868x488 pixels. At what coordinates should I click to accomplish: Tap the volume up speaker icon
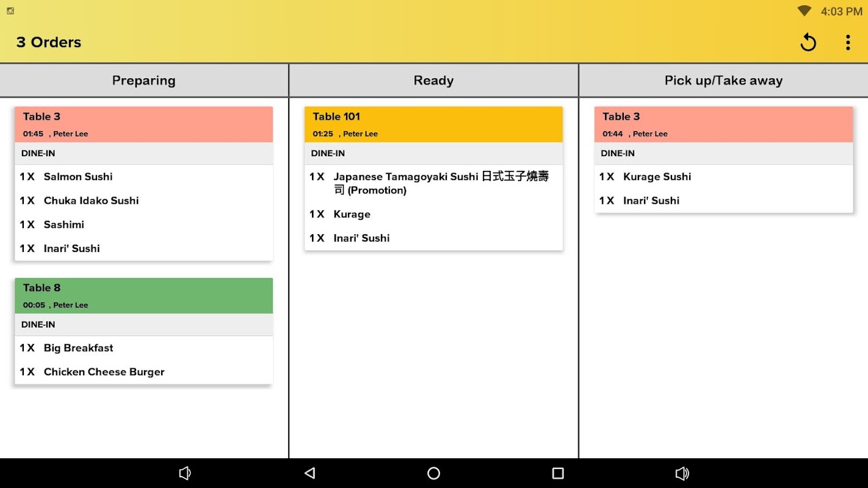pos(682,473)
